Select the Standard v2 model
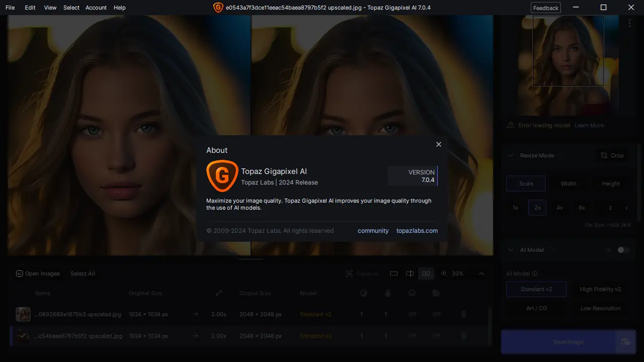644x362 pixels. coord(536,289)
